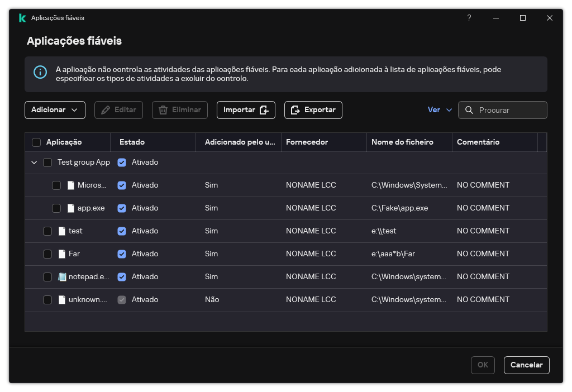Select all rows with the header checkbox

tap(36, 142)
